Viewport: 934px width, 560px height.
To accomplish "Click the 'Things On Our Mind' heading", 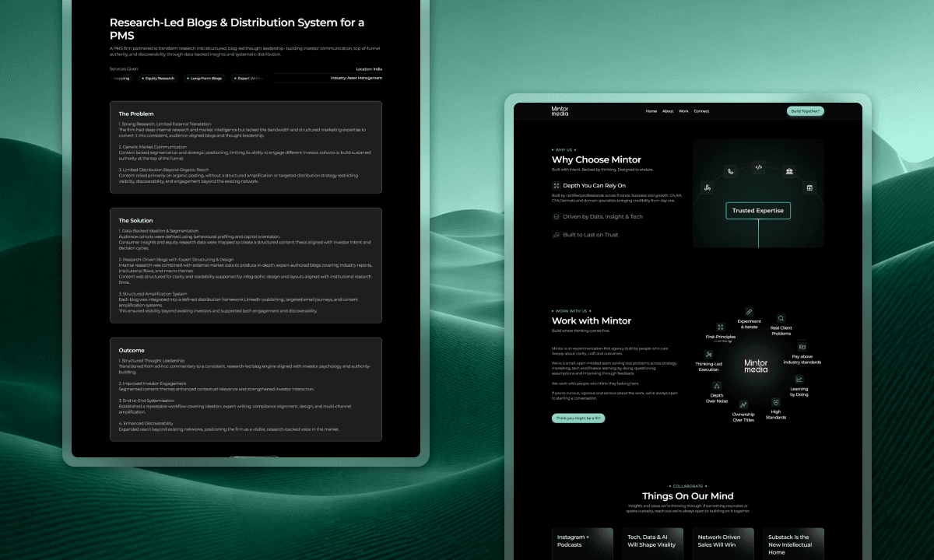I will coord(687,495).
